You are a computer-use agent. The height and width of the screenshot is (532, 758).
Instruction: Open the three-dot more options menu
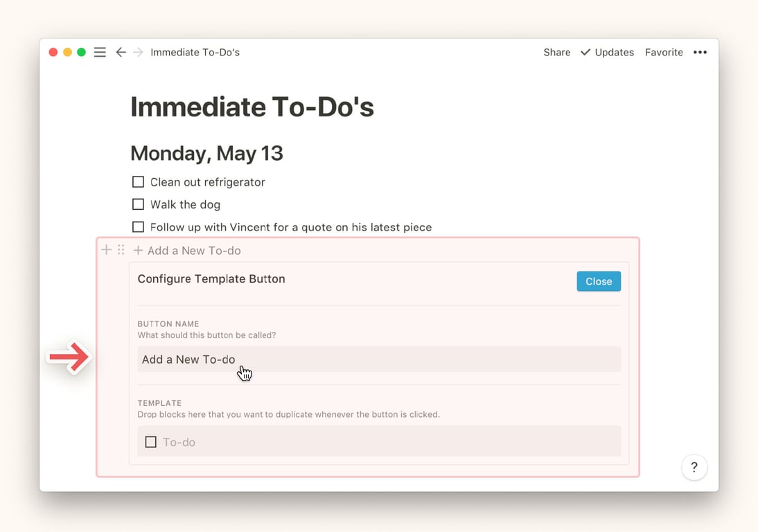click(x=700, y=53)
